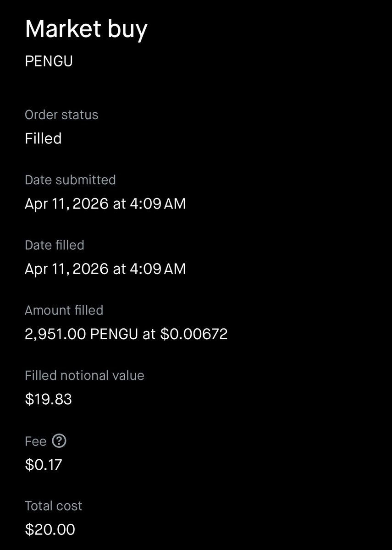The height and width of the screenshot is (550, 392).
Task: Select the $0.17 fee amount
Action: click(43, 465)
